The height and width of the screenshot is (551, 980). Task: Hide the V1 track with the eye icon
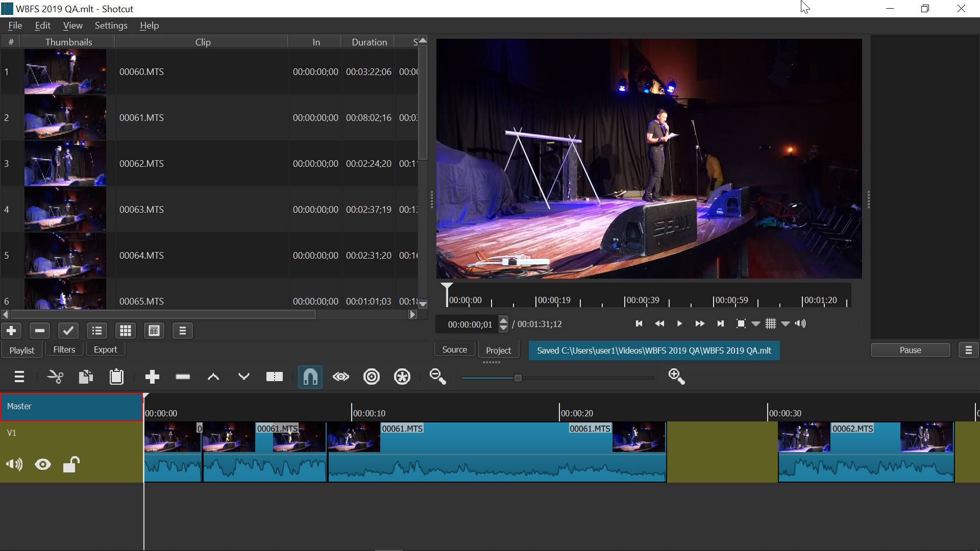42,464
